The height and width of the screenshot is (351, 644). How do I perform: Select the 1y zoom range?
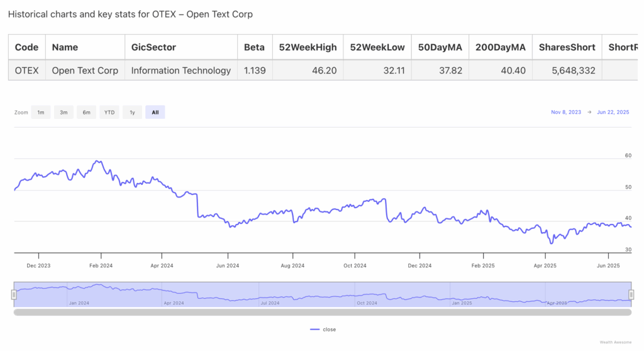point(132,112)
